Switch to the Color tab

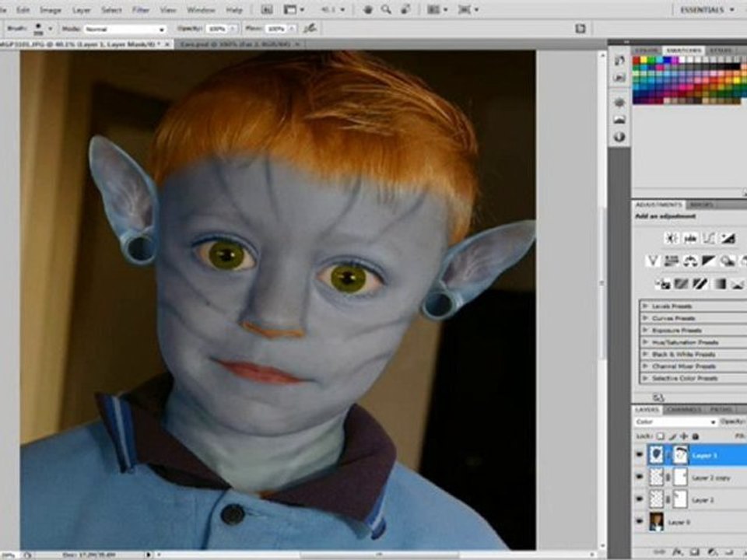pos(647,50)
